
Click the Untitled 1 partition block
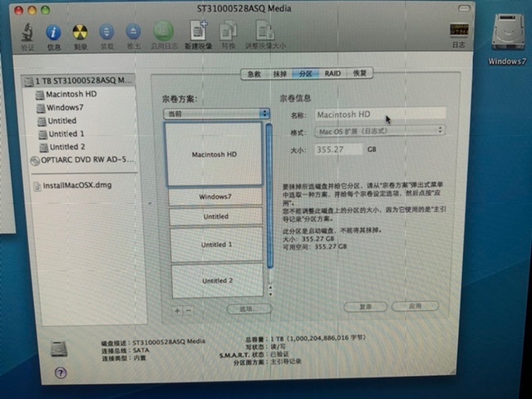216,244
